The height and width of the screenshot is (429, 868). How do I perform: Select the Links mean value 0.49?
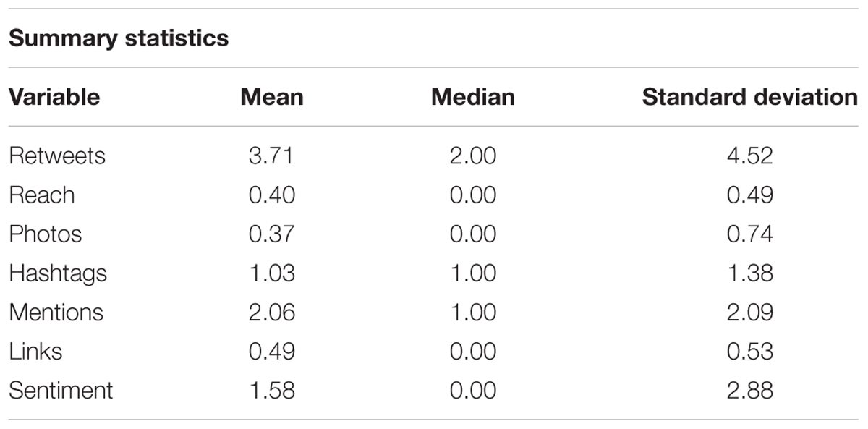(x=271, y=351)
